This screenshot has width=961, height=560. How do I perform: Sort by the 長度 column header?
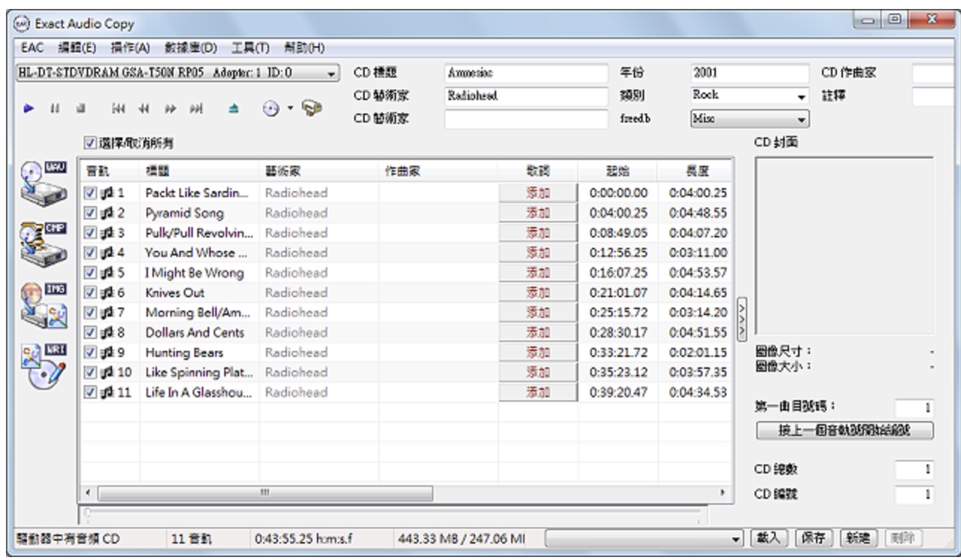(696, 170)
